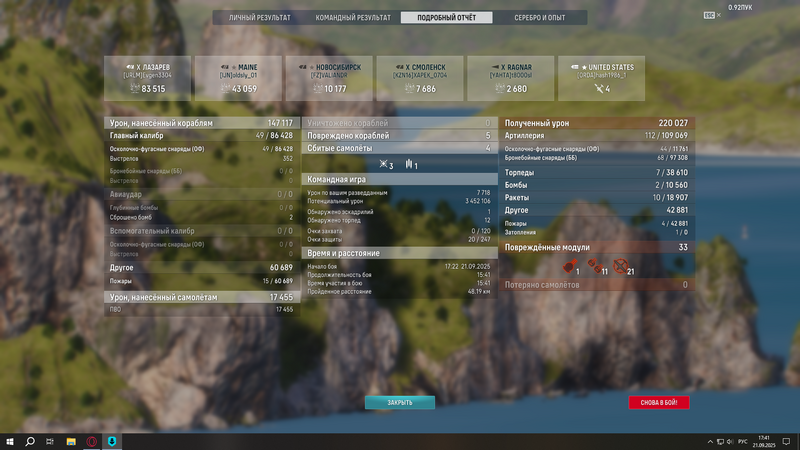The height and width of the screenshot is (450, 800).
Task: Click the Закрыть button
Action: [400, 403]
